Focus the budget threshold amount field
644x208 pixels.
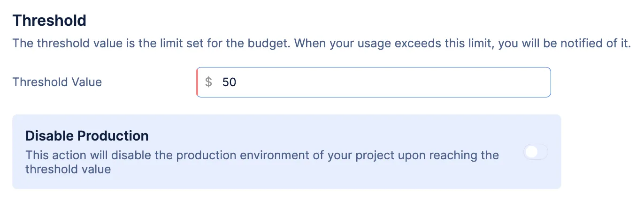pyautogui.click(x=374, y=82)
